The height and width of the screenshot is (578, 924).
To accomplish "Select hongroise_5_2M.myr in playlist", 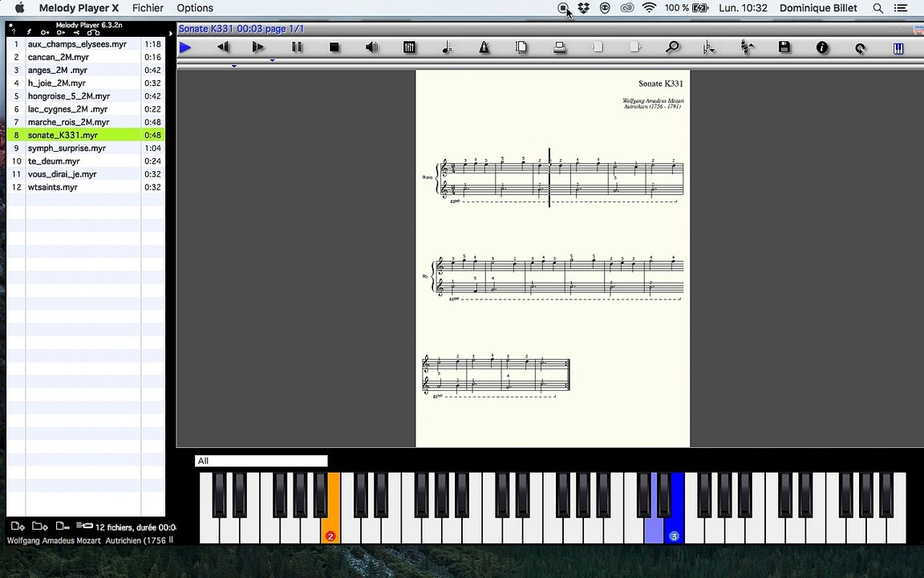I will [x=86, y=96].
